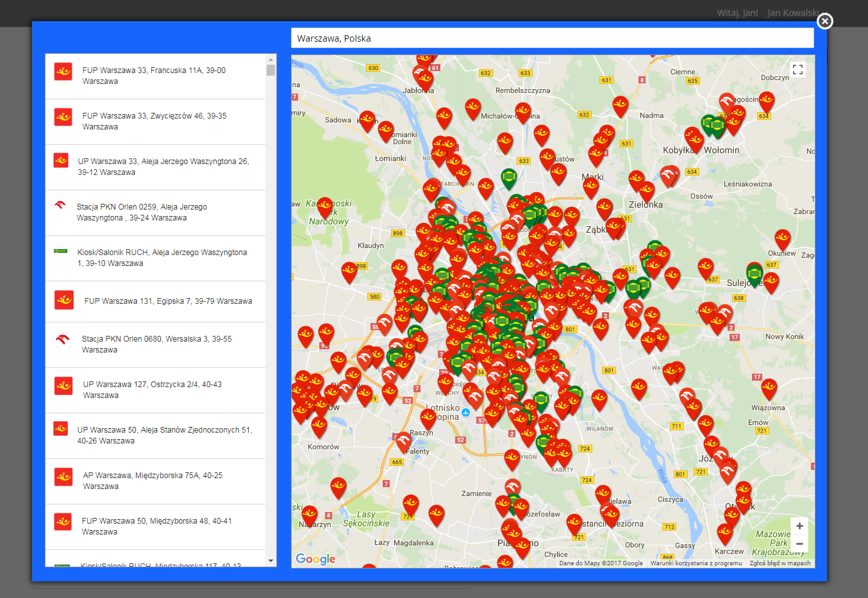Pick Kiosk/Salonik RUCH, Aleja Jerzego Waszyngtona 1
This screenshot has height=598, width=868.
pos(156,258)
